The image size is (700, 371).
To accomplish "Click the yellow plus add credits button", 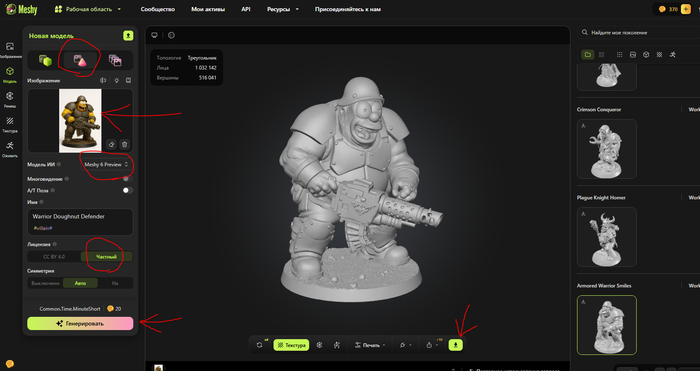I will [686, 9].
